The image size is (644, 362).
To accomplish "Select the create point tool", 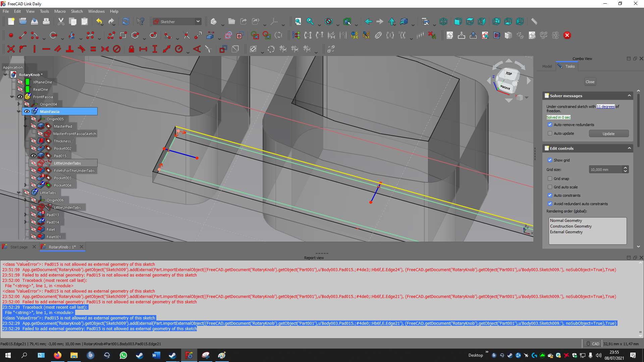I will click(x=11, y=35).
